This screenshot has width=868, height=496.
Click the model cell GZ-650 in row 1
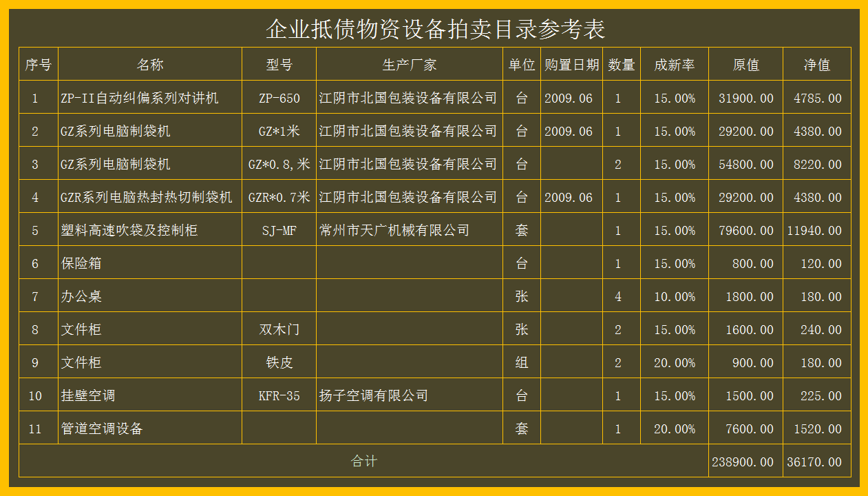(x=278, y=98)
